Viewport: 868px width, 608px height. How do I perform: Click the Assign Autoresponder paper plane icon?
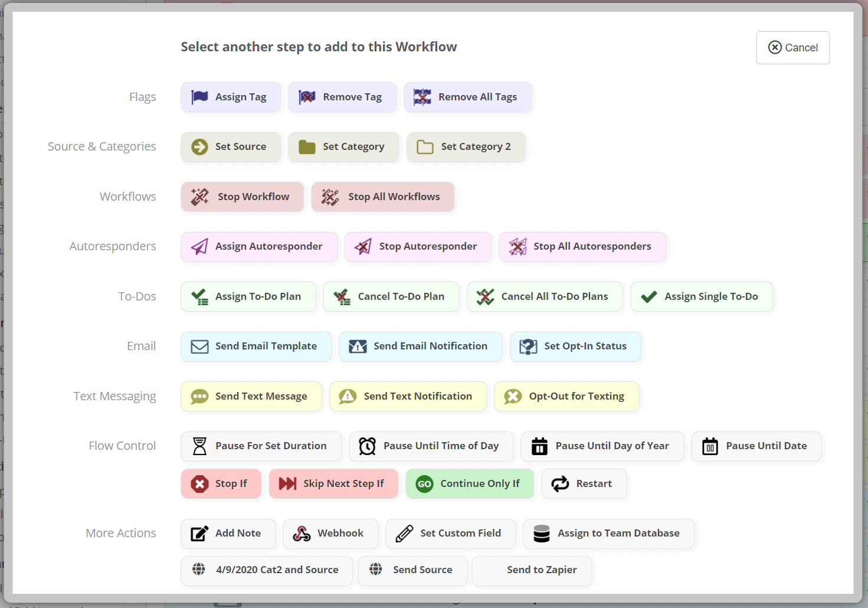199,246
